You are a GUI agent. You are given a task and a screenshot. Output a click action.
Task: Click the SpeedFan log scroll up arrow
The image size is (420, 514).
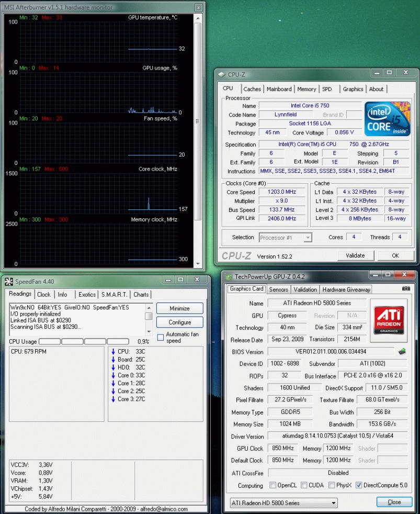pos(149,308)
